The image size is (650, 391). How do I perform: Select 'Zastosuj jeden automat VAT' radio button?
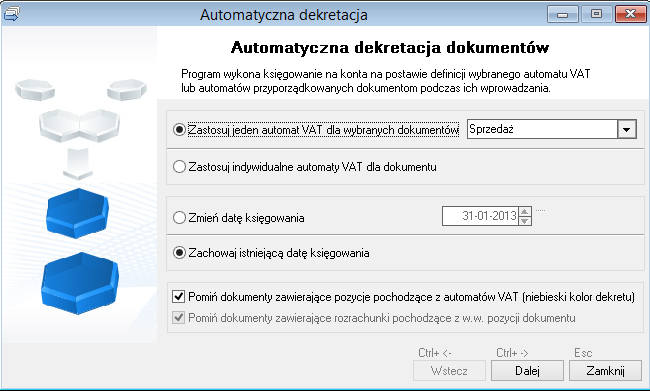click(x=179, y=130)
